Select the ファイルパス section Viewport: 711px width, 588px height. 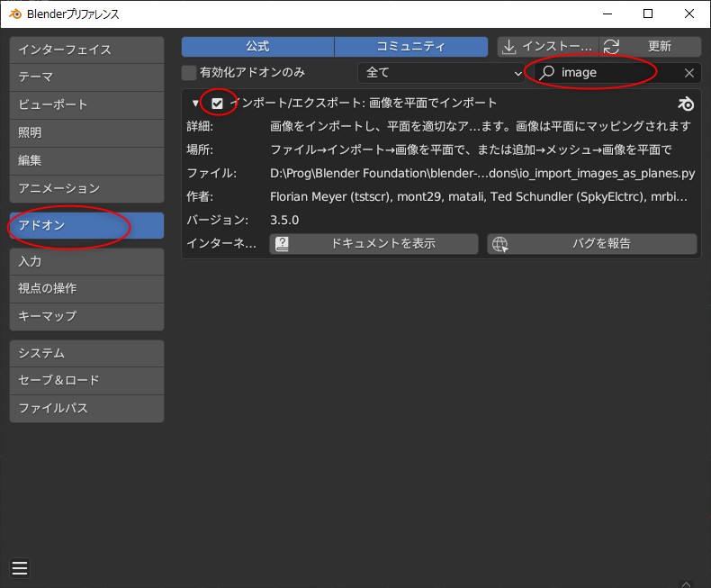[x=86, y=408]
